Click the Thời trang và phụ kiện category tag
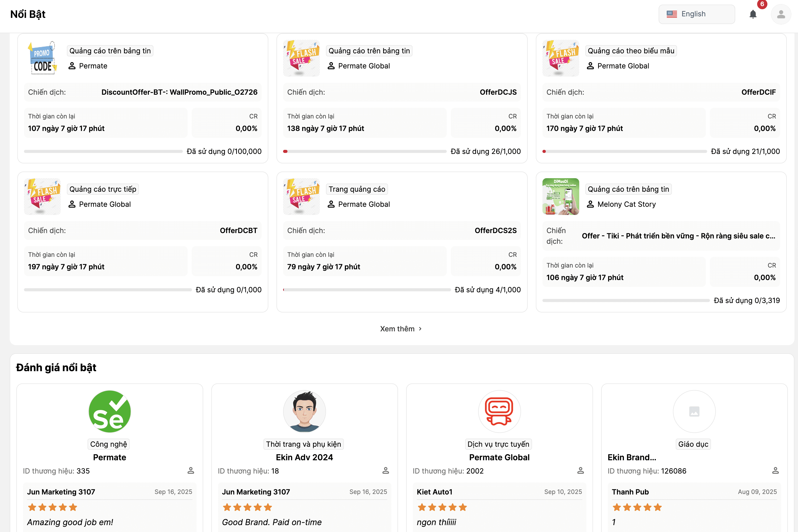798x532 pixels. 303,444
